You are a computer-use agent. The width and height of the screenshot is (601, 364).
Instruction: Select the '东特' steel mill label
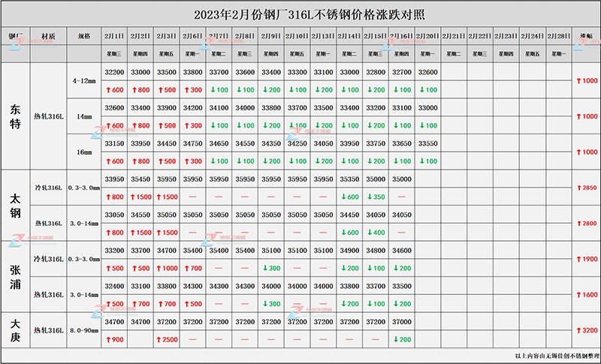click(x=15, y=117)
